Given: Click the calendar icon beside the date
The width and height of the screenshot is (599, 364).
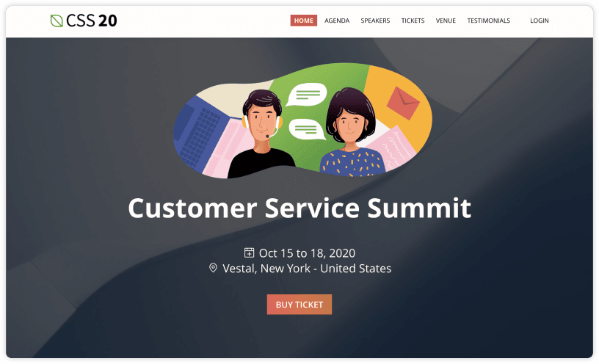Looking at the screenshot, I should coord(249,252).
